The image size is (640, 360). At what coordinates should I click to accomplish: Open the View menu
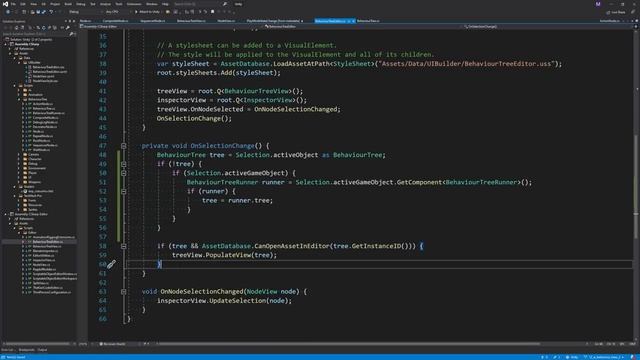click(x=33, y=4)
